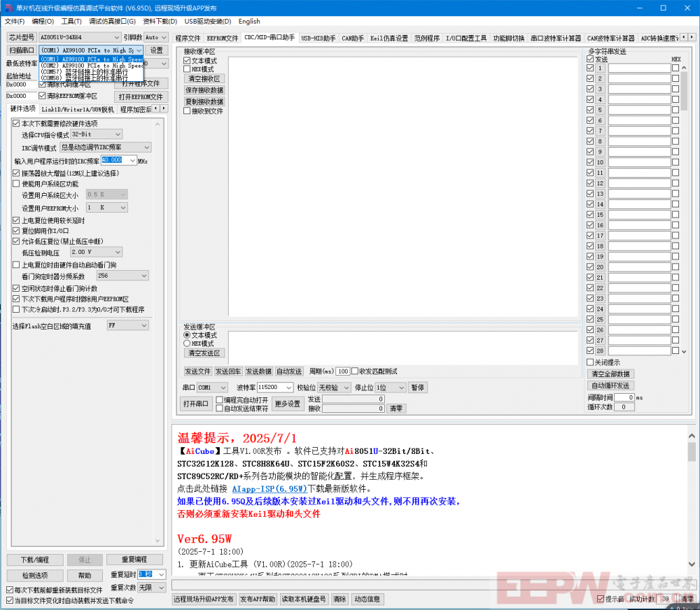Open the USB-HID助手 tab
The width and height of the screenshot is (700, 610).
coord(318,38)
